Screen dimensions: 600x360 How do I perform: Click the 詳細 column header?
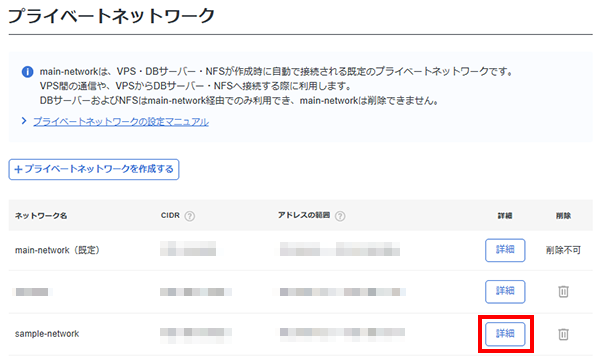(505, 216)
